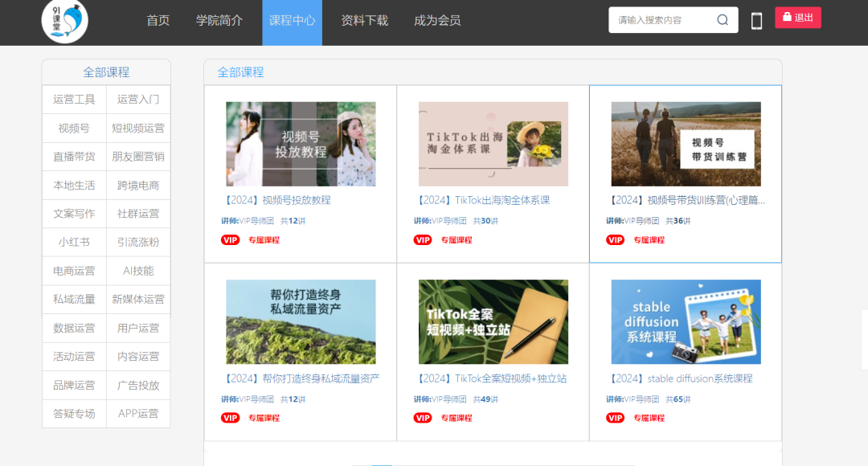Click the 共49讲 lesson count text
Screen dimensions: 868x466
pos(485,399)
